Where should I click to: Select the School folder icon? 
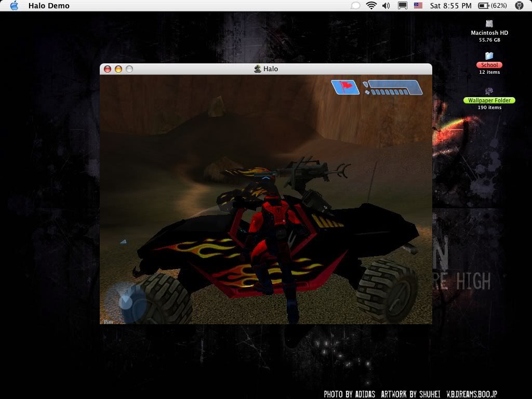pos(489,56)
